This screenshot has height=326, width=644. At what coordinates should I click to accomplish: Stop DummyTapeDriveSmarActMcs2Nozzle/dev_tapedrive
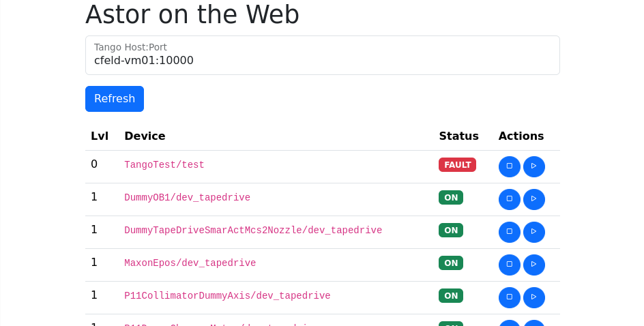click(x=510, y=233)
